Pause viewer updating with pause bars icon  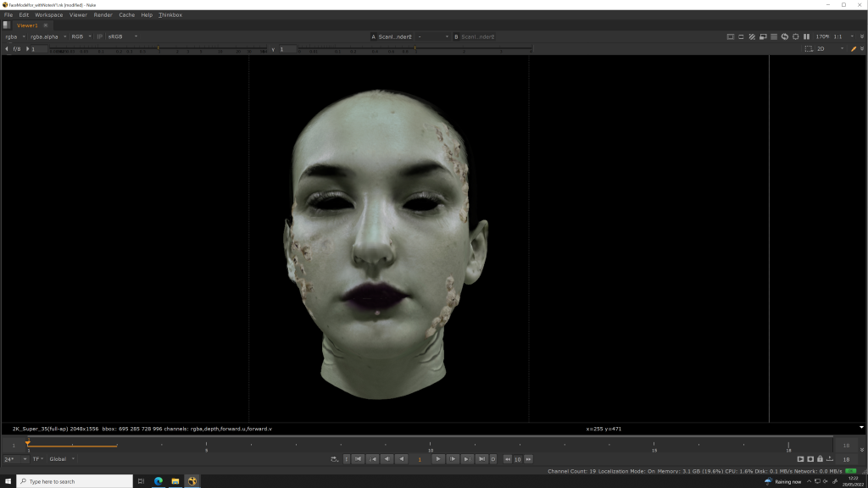click(x=807, y=36)
